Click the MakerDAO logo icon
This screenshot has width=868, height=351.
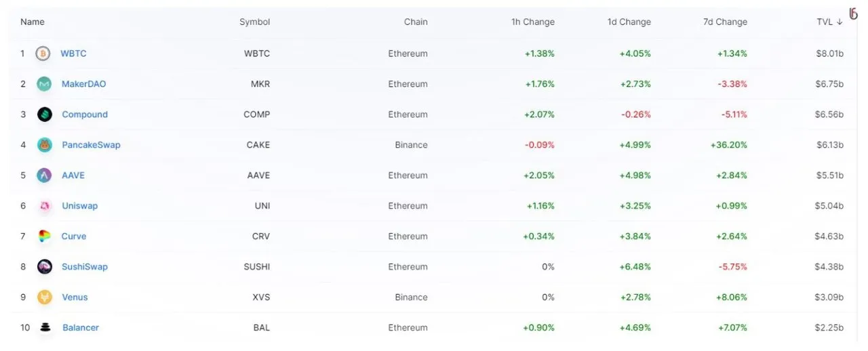click(44, 84)
